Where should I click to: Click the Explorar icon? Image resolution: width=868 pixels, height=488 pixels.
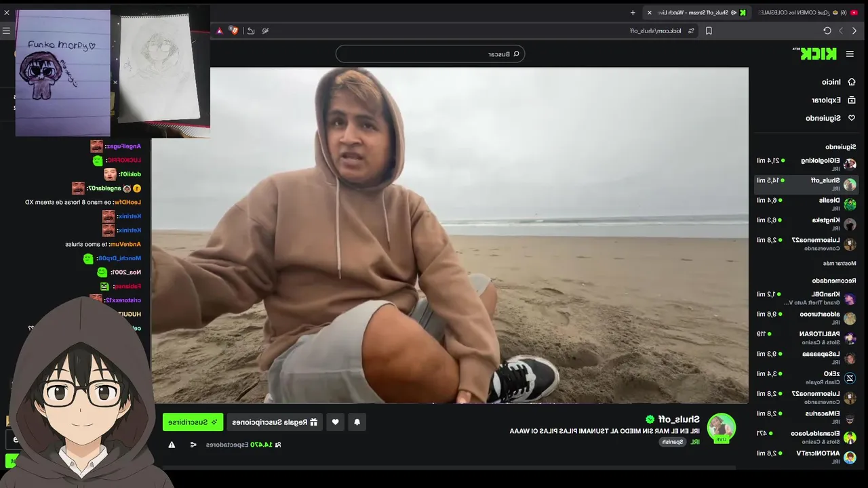pyautogui.click(x=852, y=100)
